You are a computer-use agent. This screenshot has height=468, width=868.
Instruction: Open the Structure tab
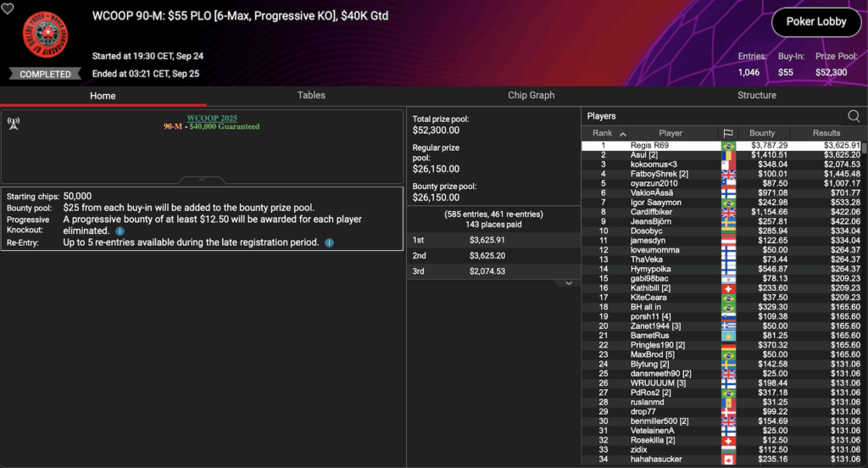tap(756, 96)
